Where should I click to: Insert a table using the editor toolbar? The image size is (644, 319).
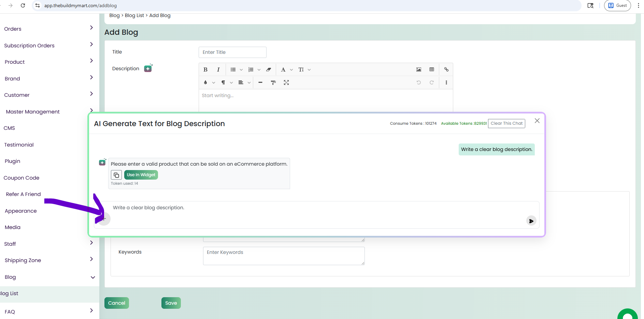(x=432, y=70)
